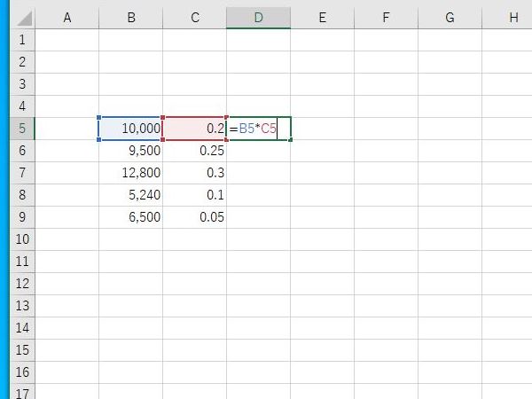Select row 9 header
This screenshot has height=399, width=532.
[x=22, y=217]
